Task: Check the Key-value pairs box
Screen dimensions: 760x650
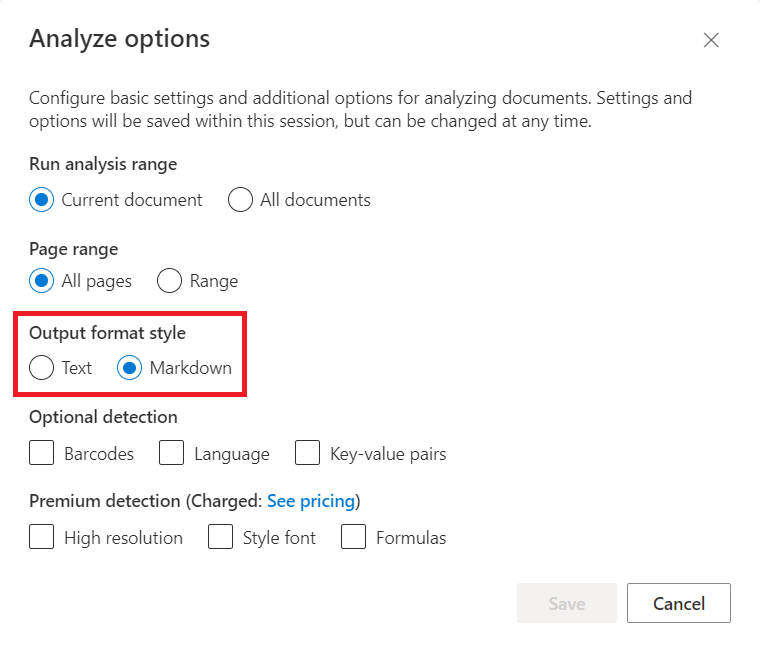Action: click(308, 454)
